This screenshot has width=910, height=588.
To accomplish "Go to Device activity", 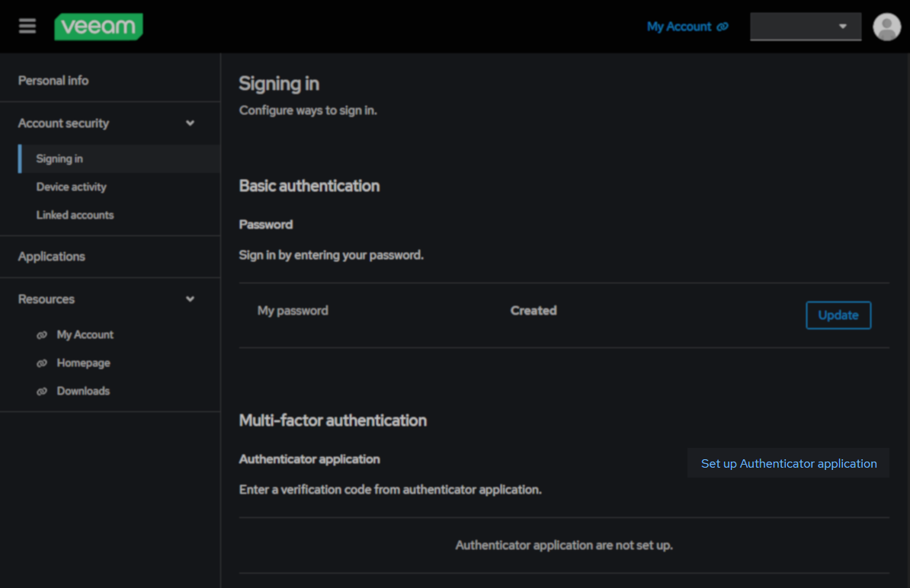I will coord(72,187).
